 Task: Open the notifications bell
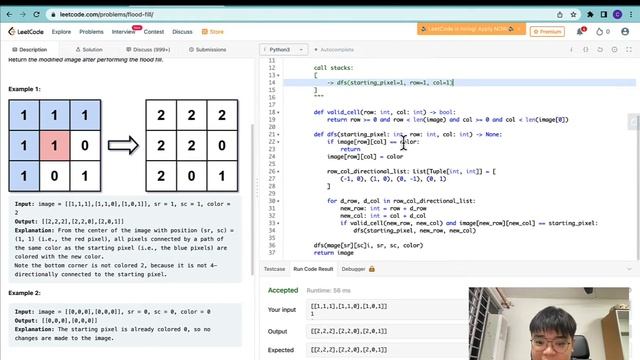[x=580, y=31]
